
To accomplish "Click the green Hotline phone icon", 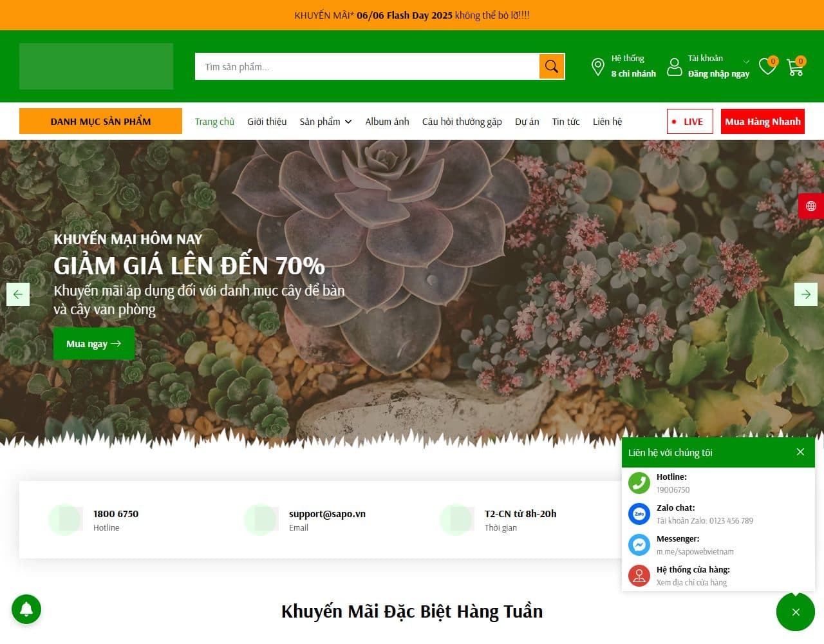I will pyautogui.click(x=639, y=483).
